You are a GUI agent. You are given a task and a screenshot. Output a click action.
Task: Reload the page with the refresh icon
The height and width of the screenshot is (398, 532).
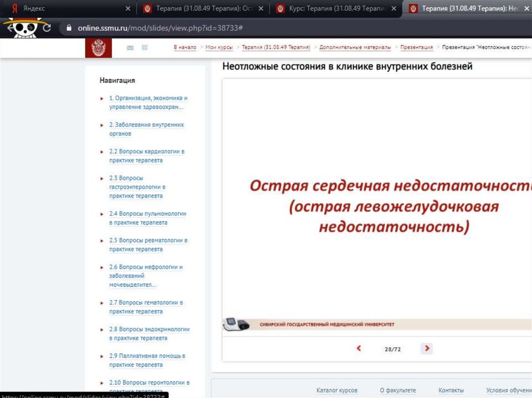point(47,28)
